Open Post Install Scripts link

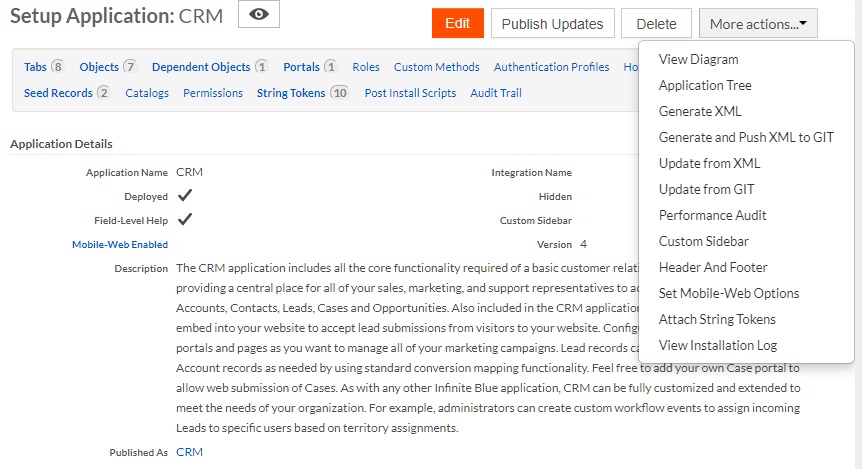tap(410, 93)
